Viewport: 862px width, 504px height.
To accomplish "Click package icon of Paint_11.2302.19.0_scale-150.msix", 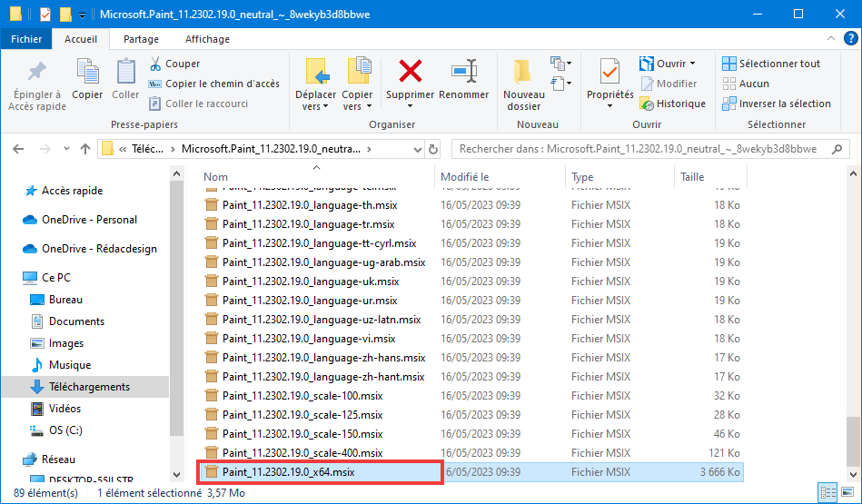I will [211, 434].
